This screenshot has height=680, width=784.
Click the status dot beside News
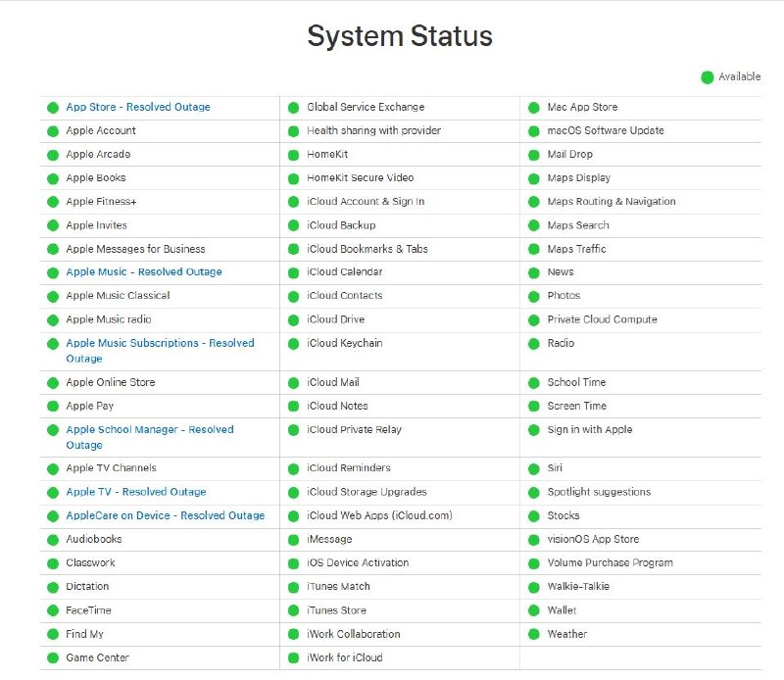pyautogui.click(x=534, y=273)
